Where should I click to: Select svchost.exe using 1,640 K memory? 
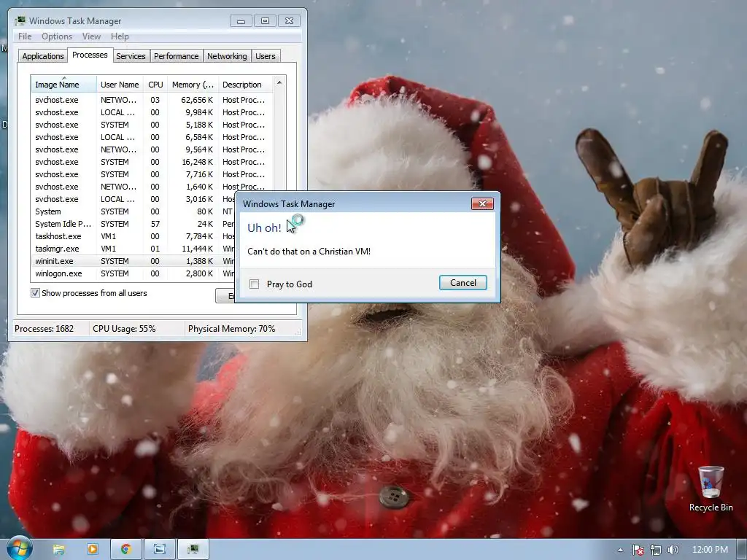click(x=152, y=187)
